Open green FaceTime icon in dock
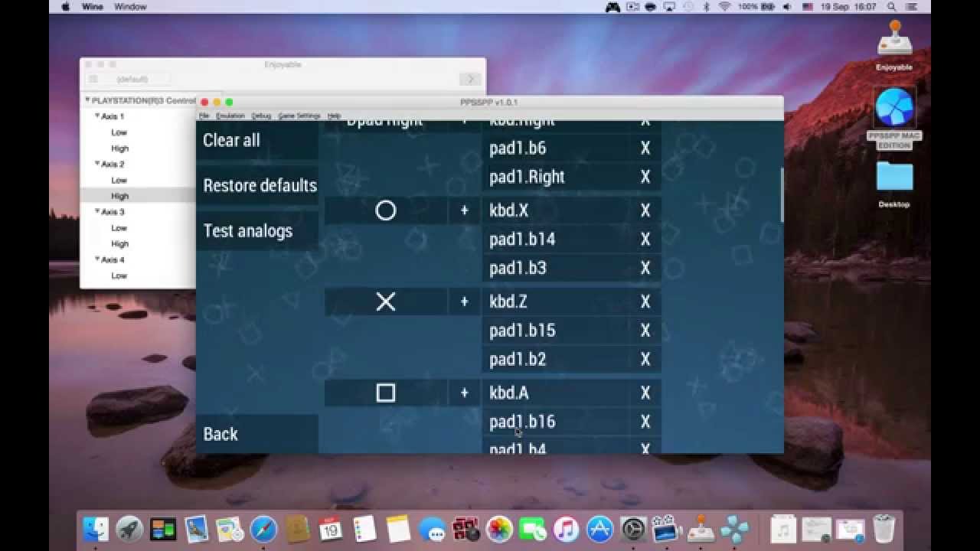The image size is (980, 551). pos(533,529)
